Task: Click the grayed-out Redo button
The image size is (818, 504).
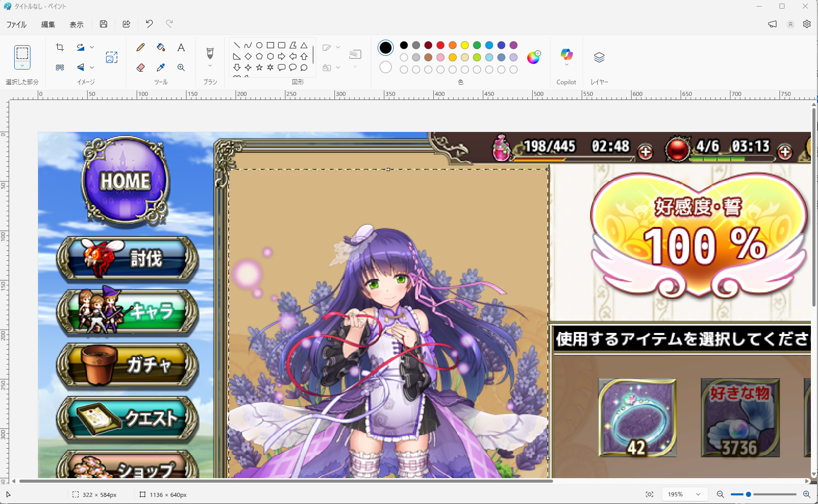Action: [169, 24]
